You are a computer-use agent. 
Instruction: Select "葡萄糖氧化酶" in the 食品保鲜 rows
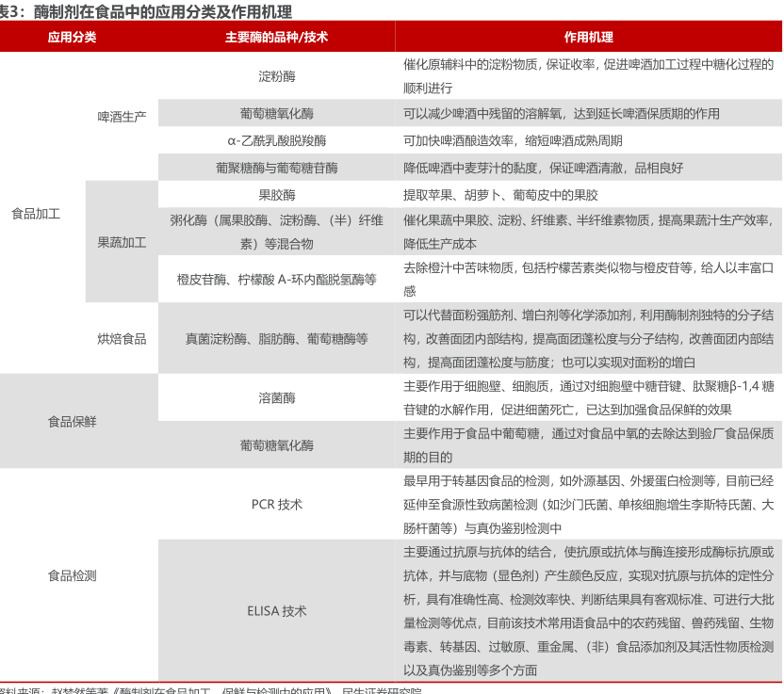click(x=276, y=445)
